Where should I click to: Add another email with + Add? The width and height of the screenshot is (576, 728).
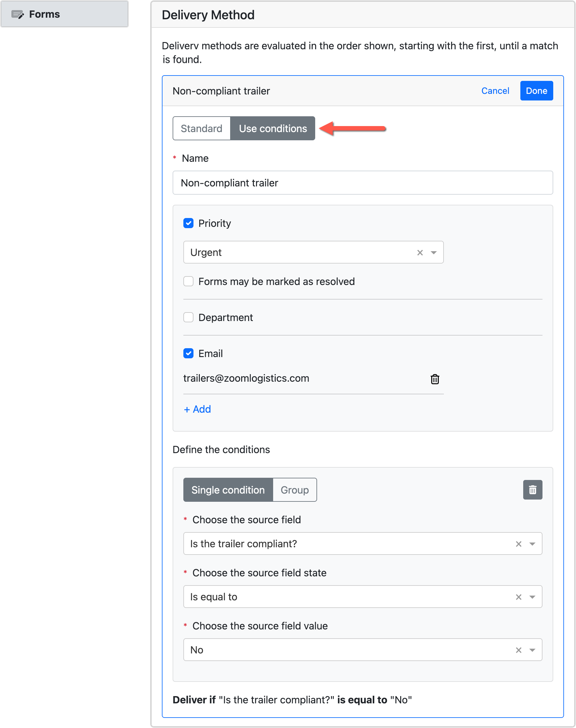(197, 409)
